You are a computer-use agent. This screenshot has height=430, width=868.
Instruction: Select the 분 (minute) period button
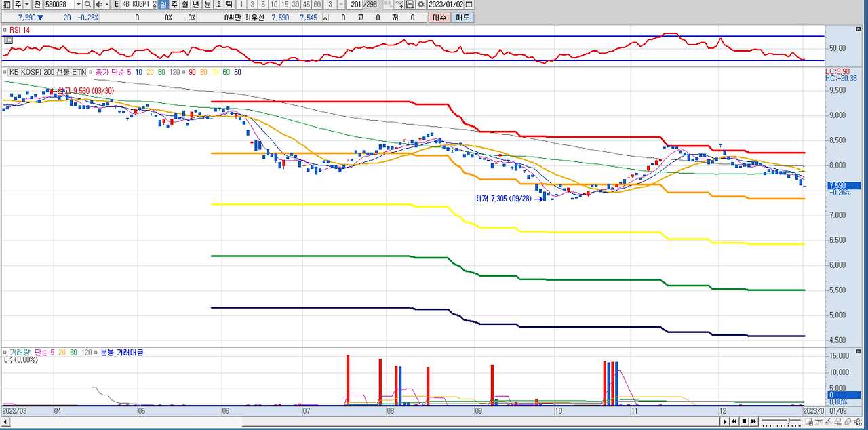point(208,4)
